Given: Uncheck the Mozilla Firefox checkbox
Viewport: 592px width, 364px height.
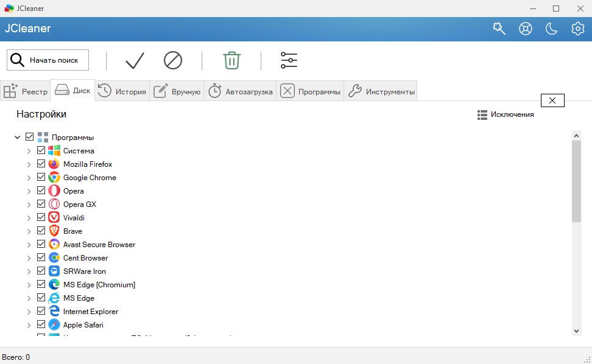Looking at the screenshot, I should (41, 163).
